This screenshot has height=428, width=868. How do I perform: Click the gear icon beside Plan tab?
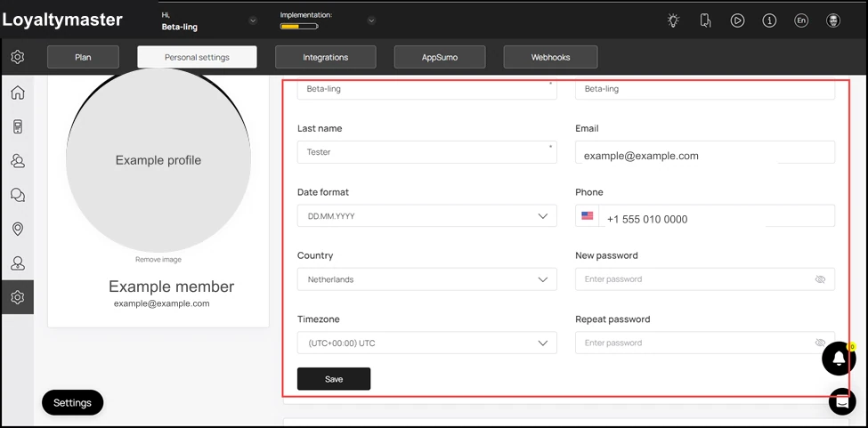click(x=18, y=57)
